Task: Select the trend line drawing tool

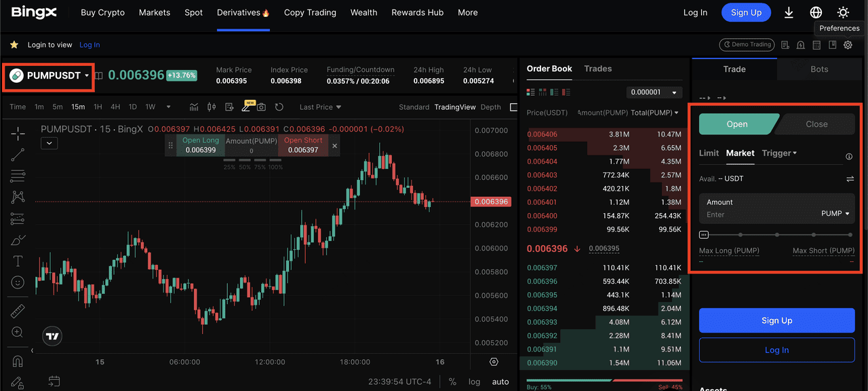Action: (18, 155)
